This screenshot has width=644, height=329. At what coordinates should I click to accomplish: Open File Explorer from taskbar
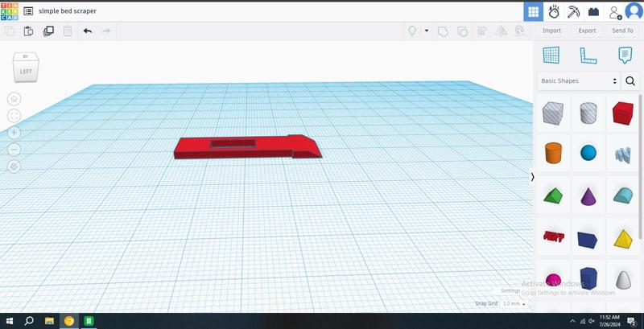(49, 321)
